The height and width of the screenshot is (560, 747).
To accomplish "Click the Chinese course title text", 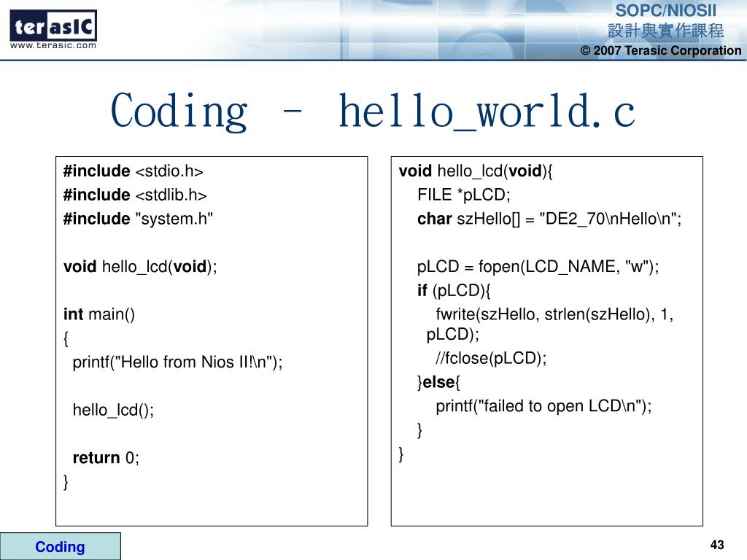I will pos(665,31).
